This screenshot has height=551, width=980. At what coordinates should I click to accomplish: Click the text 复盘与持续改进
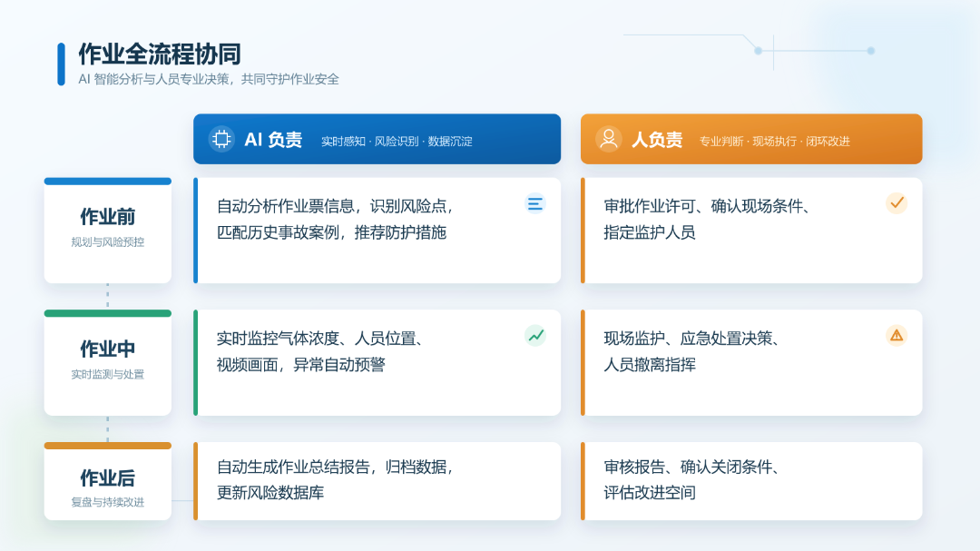[x=107, y=502]
